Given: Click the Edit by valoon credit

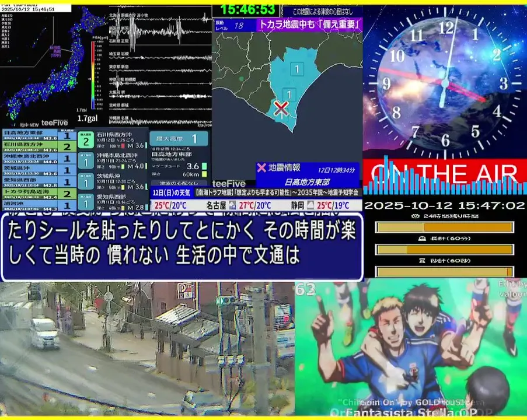Looking at the screenshot, I should pyautogui.click(x=512, y=289).
